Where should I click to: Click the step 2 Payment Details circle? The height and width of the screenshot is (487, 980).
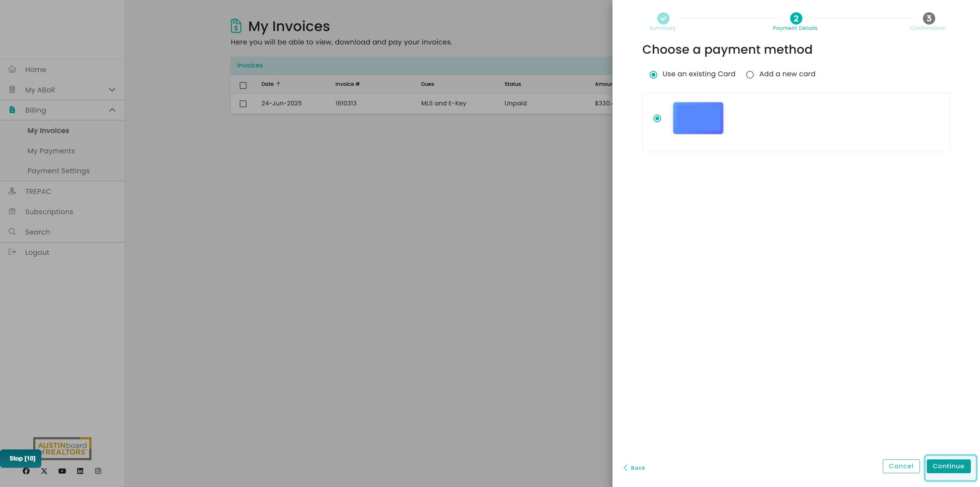point(796,18)
